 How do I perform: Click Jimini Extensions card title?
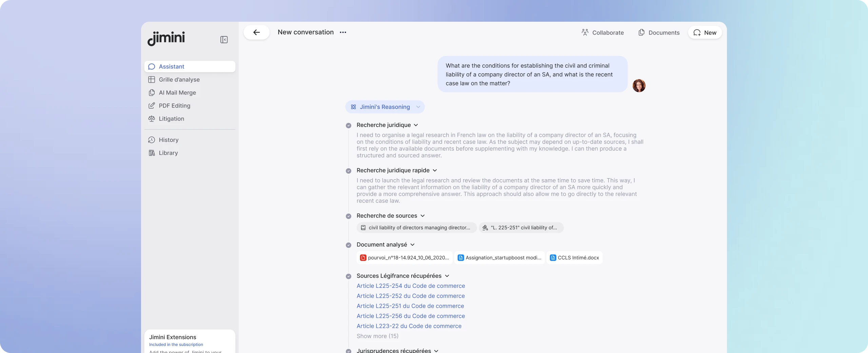(x=173, y=337)
